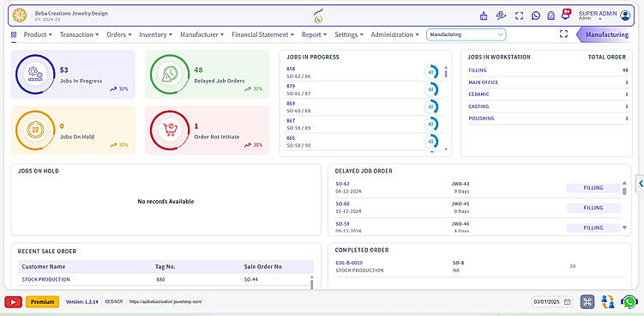Viewport: 644px width, 316px height.
Task: Open notifications bell with red badge
Action: coord(566,14)
